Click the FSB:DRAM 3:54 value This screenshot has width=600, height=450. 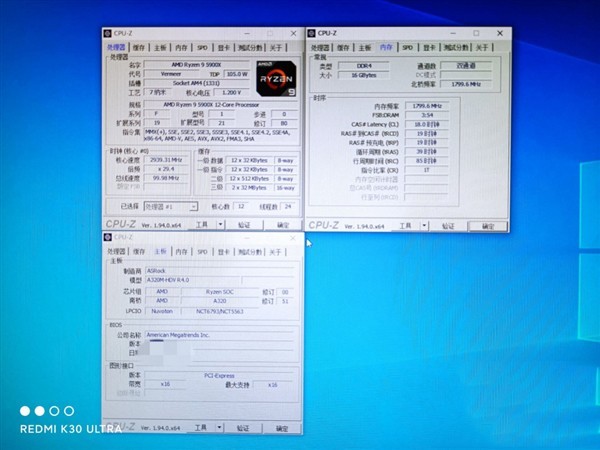(427, 115)
